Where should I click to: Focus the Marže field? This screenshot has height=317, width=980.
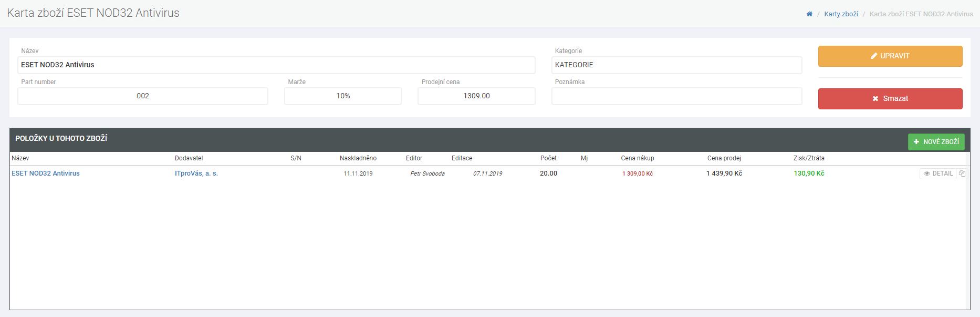[x=343, y=96]
